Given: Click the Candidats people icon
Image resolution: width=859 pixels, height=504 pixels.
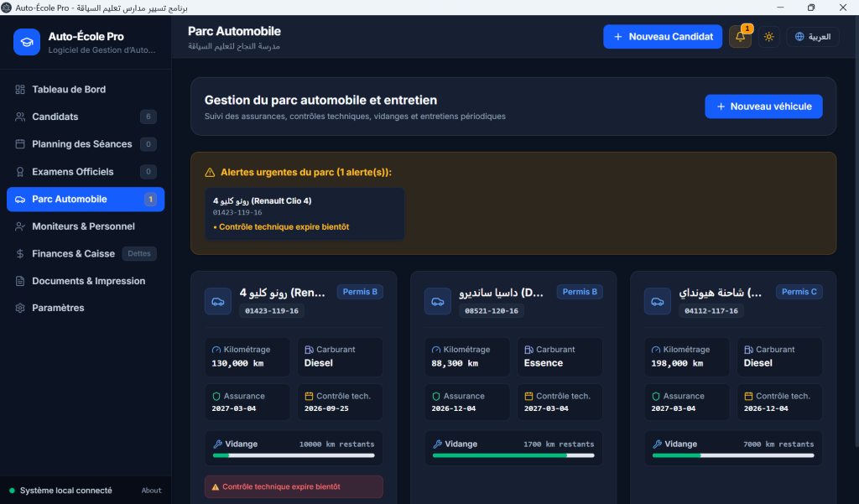Looking at the screenshot, I should pos(20,117).
